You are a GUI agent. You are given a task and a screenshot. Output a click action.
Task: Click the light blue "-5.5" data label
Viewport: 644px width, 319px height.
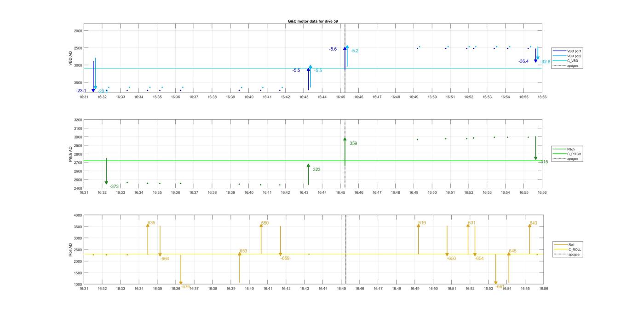(318, 70)
